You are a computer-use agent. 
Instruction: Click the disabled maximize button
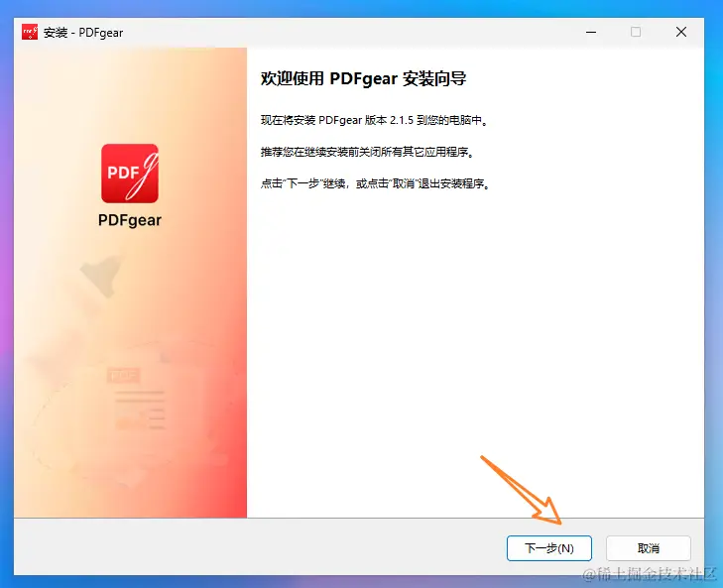point(636,32)
